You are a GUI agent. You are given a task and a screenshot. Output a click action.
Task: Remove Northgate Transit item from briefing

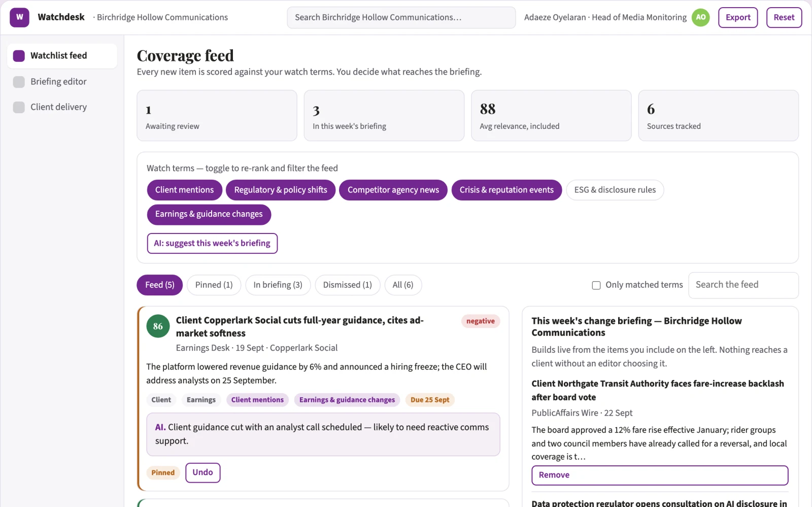tap(660, 475)
